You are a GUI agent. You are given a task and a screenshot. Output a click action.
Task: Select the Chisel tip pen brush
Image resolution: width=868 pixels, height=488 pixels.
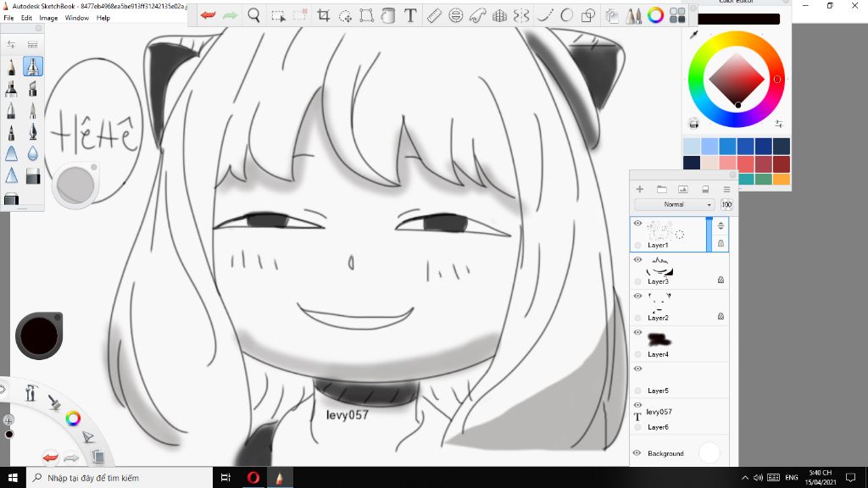[33, 88]
